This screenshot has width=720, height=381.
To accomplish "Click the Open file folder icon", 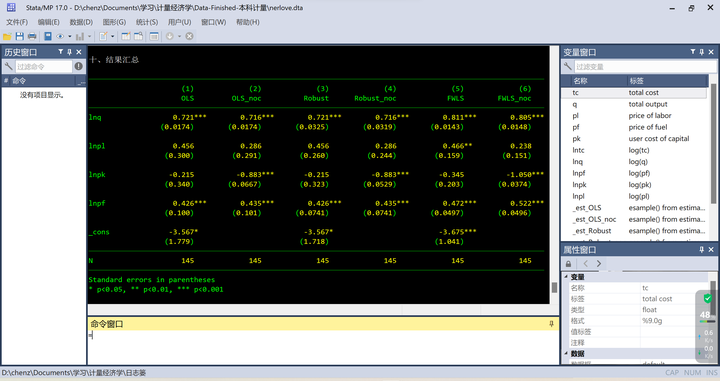I will pos(7,36).
